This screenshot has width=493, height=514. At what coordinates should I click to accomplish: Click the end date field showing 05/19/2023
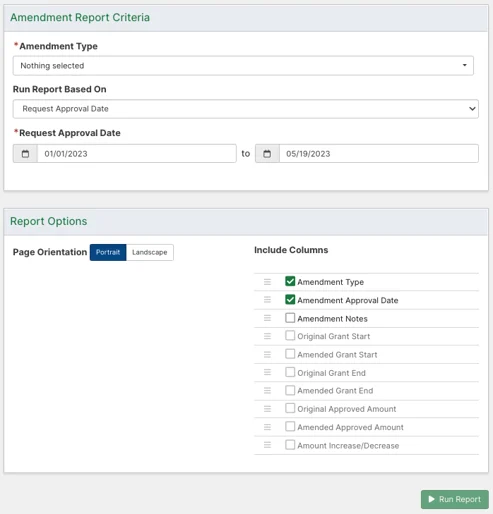[x=379, y=154]
